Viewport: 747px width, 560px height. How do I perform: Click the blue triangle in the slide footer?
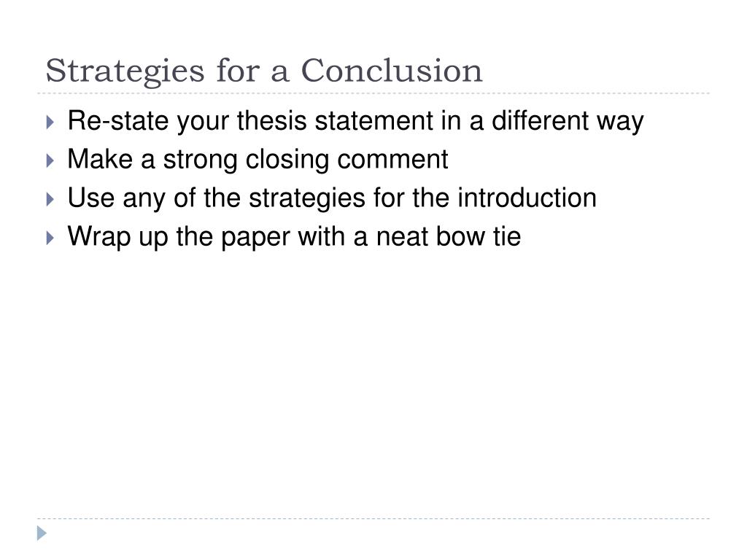(x=42, y=533)
